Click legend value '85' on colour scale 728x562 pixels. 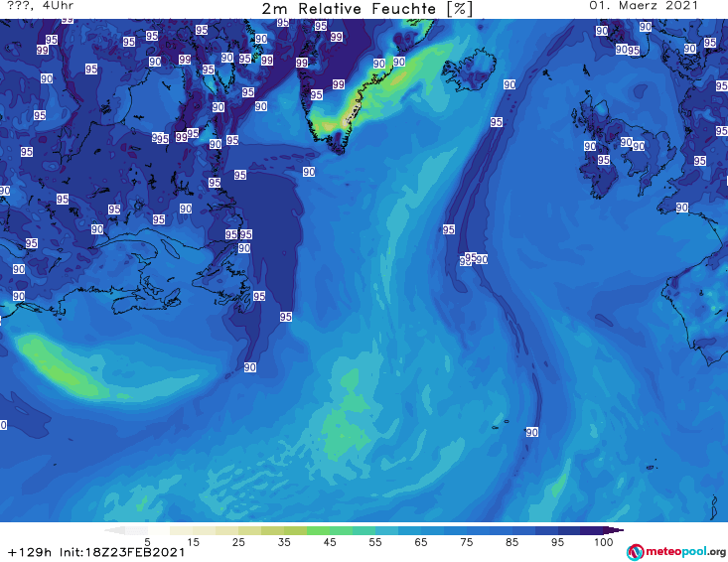tap(511, 542)
